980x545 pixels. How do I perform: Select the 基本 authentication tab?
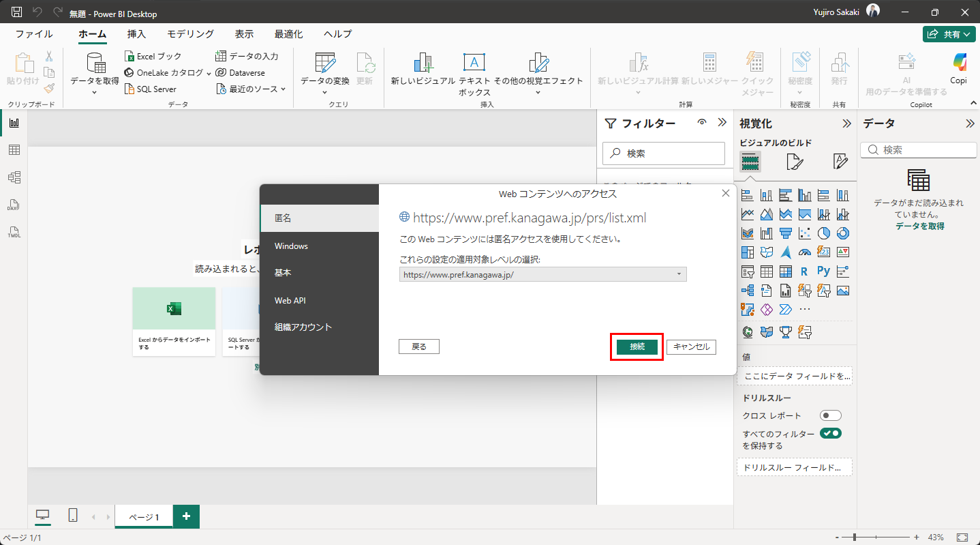[x=319, y=273]
